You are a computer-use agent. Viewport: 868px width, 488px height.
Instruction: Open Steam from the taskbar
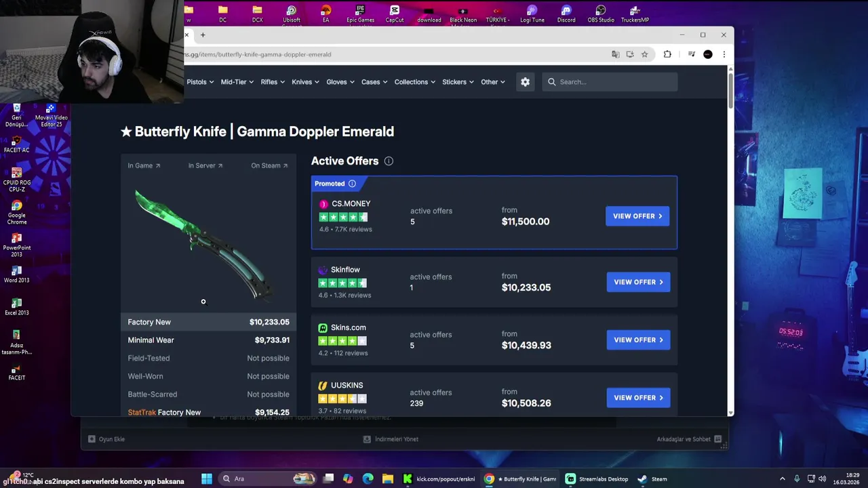point(652,479)
